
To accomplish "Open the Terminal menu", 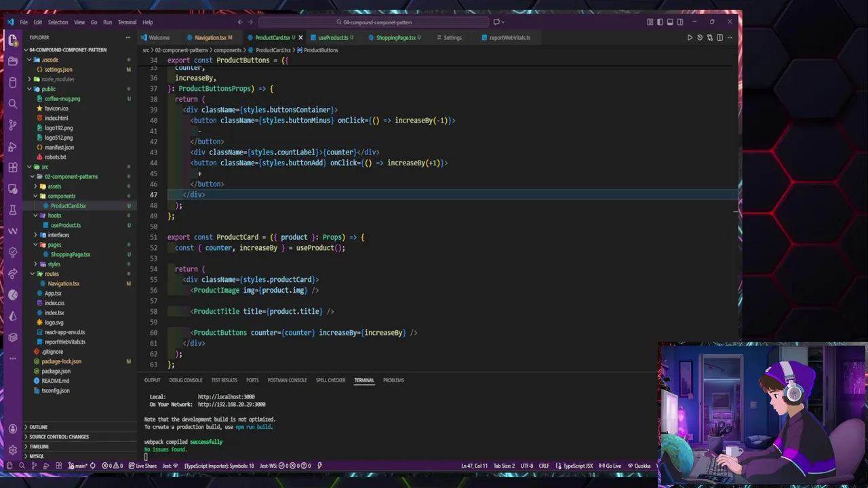I will click(127, 22).
